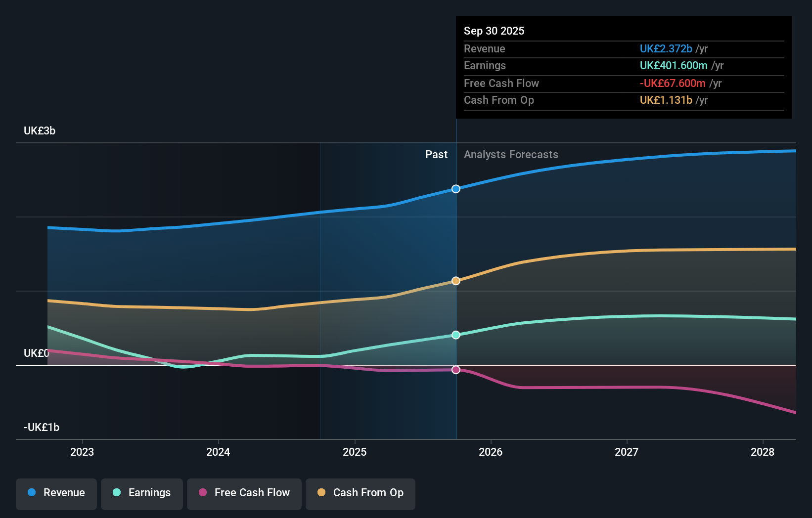Toggle the Revenue legend indicator dot

click(x=32, y=493)
